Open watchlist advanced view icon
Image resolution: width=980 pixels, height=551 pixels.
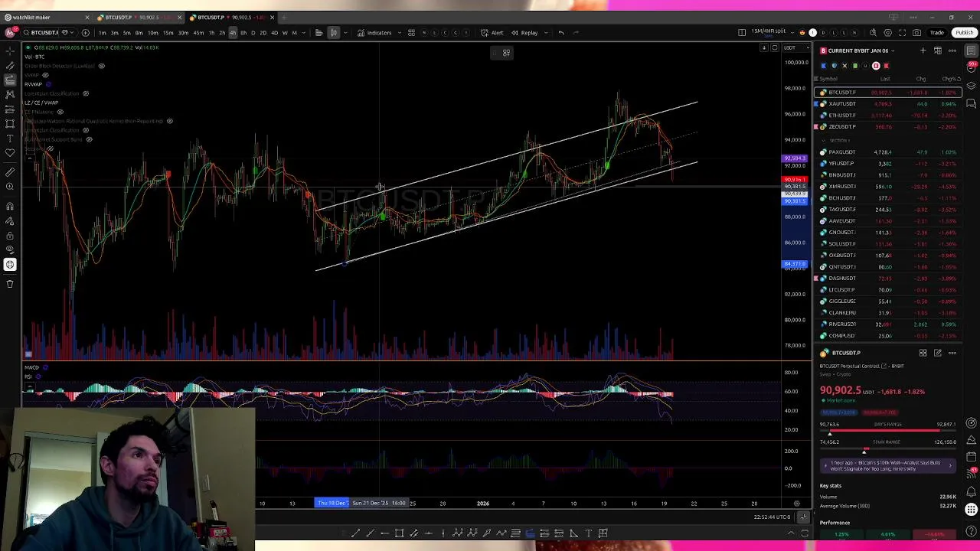pyautogui.click(x=938, y=51)
